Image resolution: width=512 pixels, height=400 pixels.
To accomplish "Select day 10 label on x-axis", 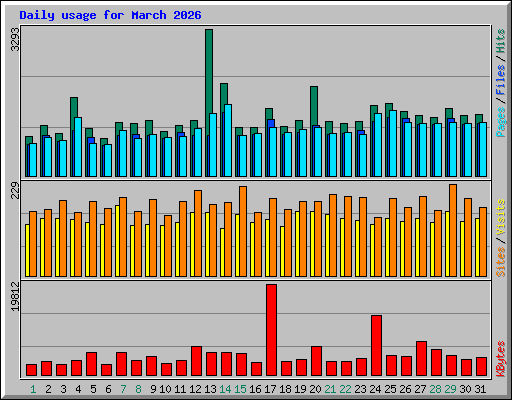I will click(x=165, y=389).
